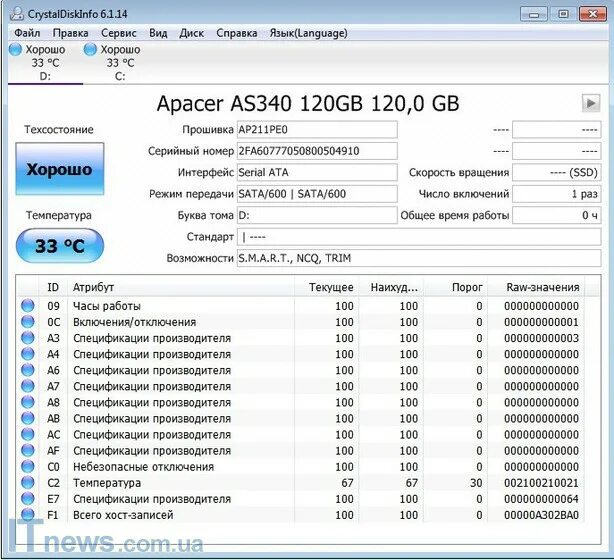This screenshot has width=614, height=560.
Task: Click status icon for attribute A4
Action: click(x=27, y=354)
